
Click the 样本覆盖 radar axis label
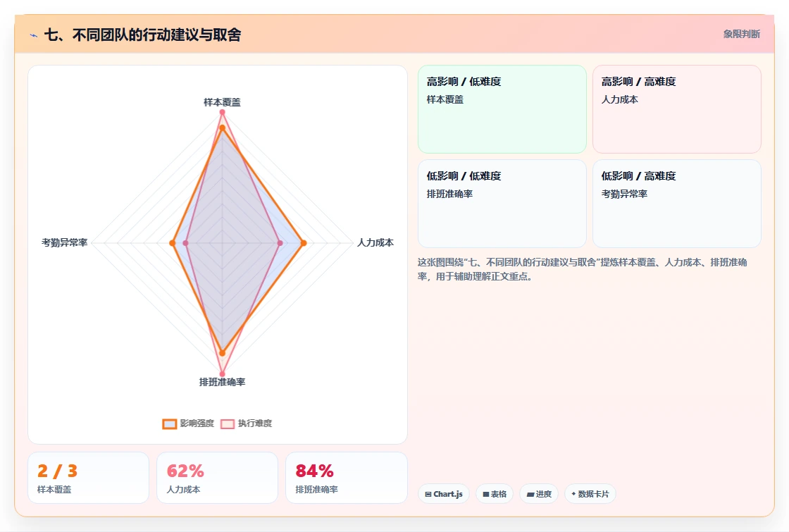[x=222, y=102]
